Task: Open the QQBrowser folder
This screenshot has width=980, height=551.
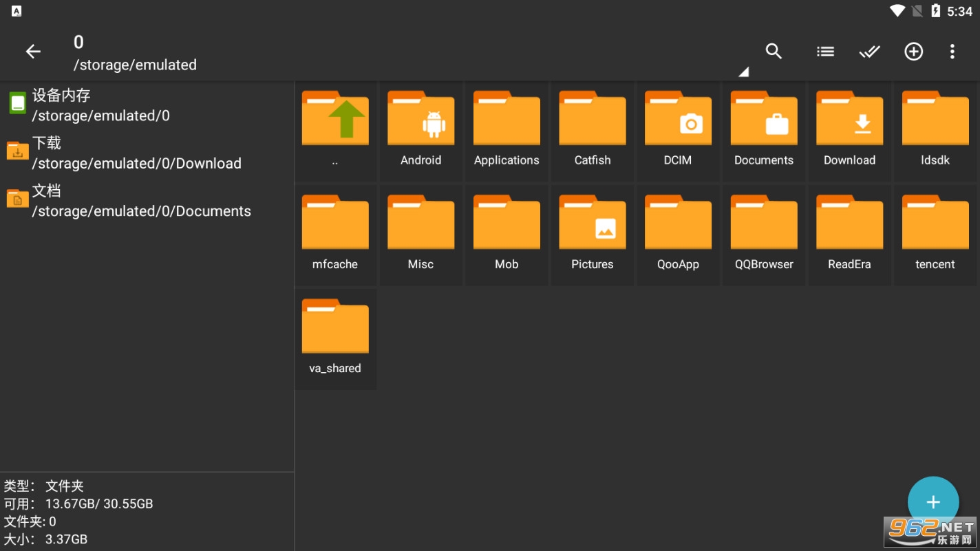Action: click(x=764, y=235)
